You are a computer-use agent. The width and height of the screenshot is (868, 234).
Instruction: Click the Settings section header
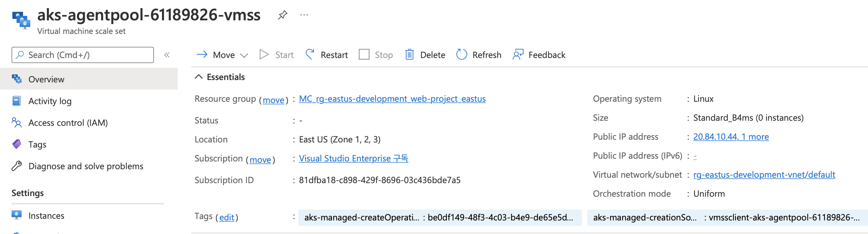pos(27,193)
